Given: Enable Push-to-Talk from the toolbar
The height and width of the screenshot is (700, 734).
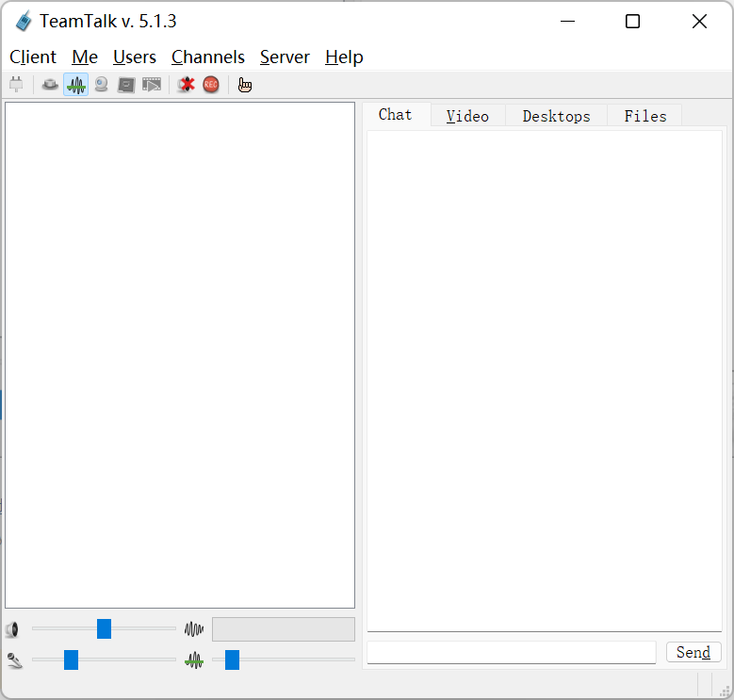Looking at the screenshot, I should click(x=50, y=85).
